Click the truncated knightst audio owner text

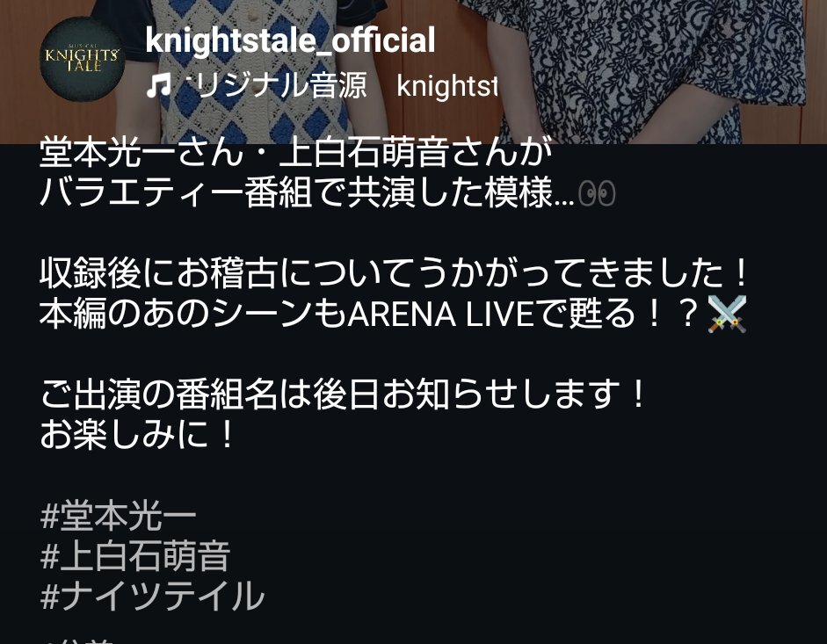(447, 85)
